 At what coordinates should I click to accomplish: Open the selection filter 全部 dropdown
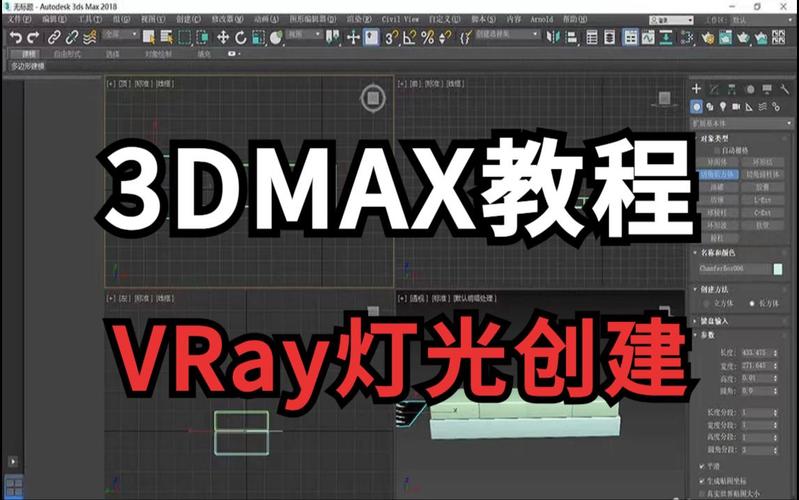(x=120, y=34)
